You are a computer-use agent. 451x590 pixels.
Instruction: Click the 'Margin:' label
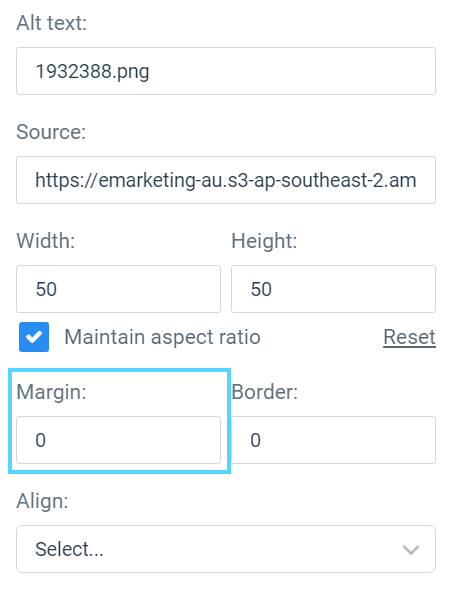[51, 392]
